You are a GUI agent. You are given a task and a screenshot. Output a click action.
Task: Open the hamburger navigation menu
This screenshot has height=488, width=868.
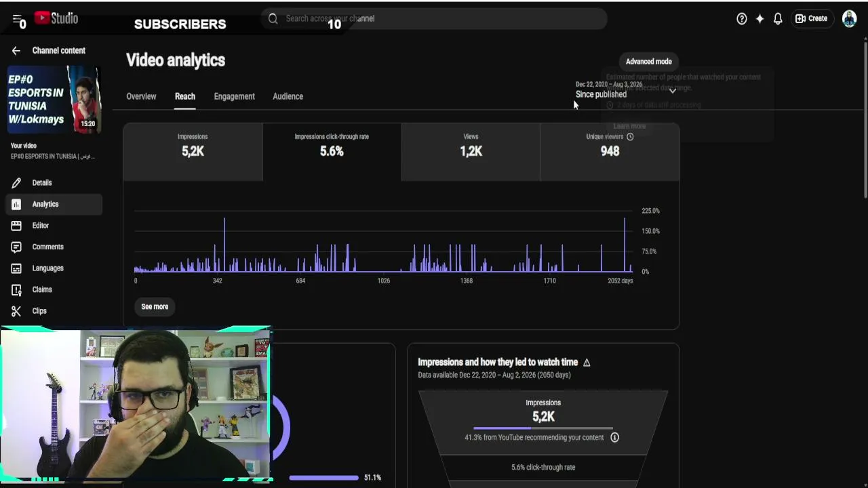(17, 19)
